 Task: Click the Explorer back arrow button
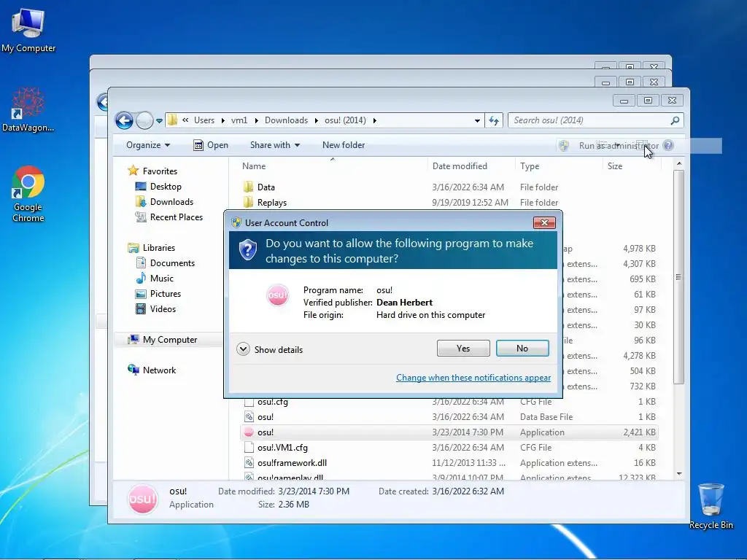124,120
